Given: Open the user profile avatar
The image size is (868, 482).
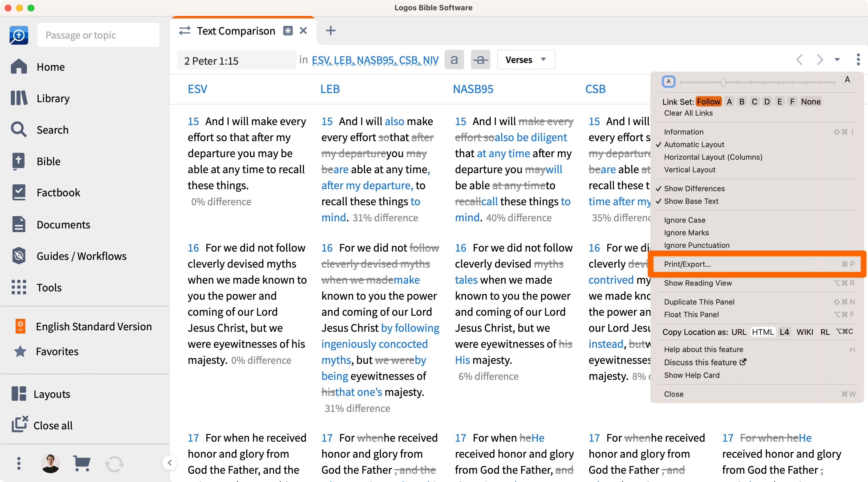Looking at the screenshot, I should (51, 463).
